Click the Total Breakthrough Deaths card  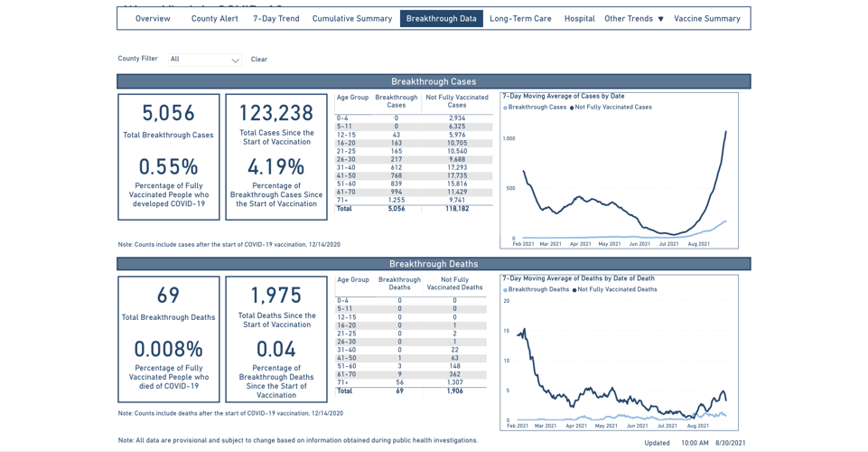[x=169, y=339]
